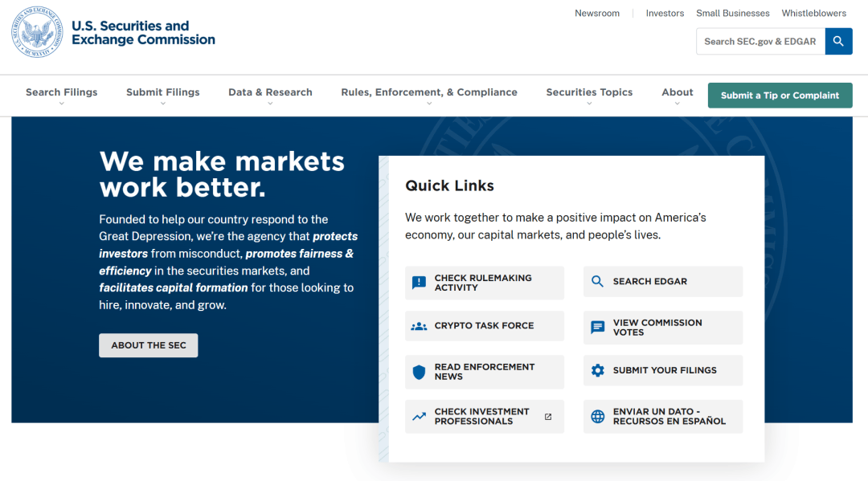This screenshot has height=481, width=868.
Task: Click the SEC seal logo
Action: [x=37, y=32]
